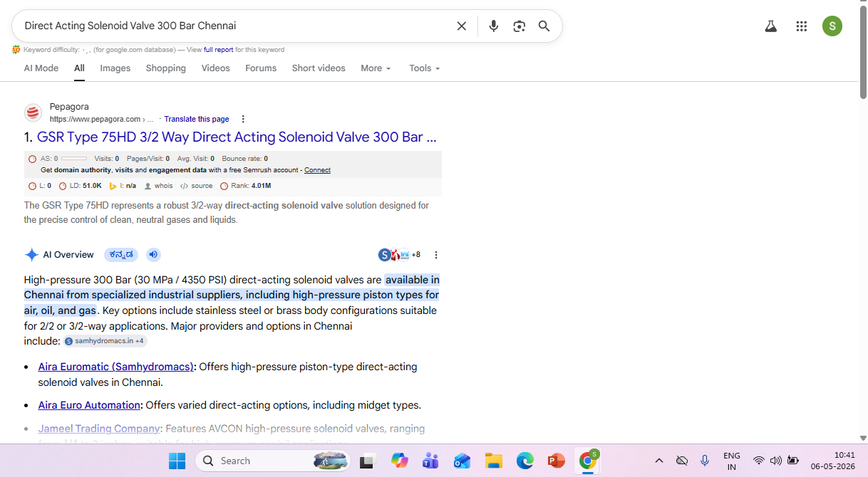Expand the Tools dropdown
The width and height of the screenshot is (868, 477).
point(424,68)
